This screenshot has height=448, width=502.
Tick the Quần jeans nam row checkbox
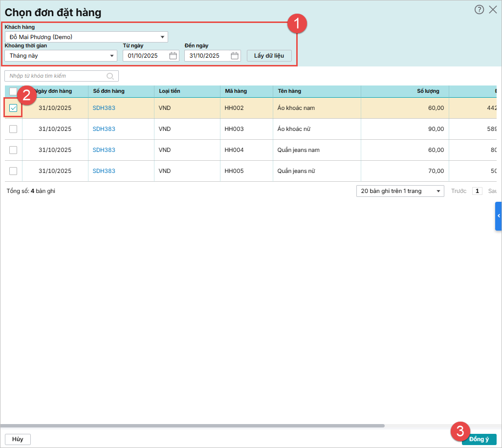[x=13, y=150]
